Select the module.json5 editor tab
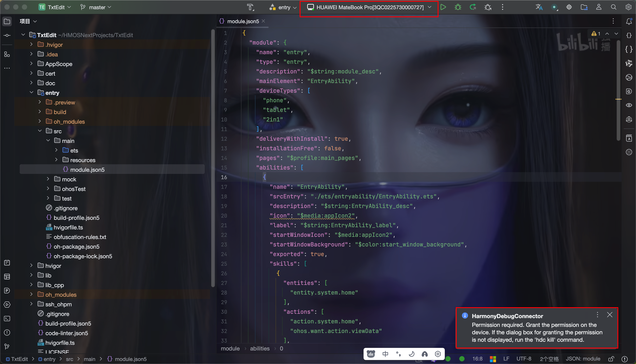 [x=243, y=21]
